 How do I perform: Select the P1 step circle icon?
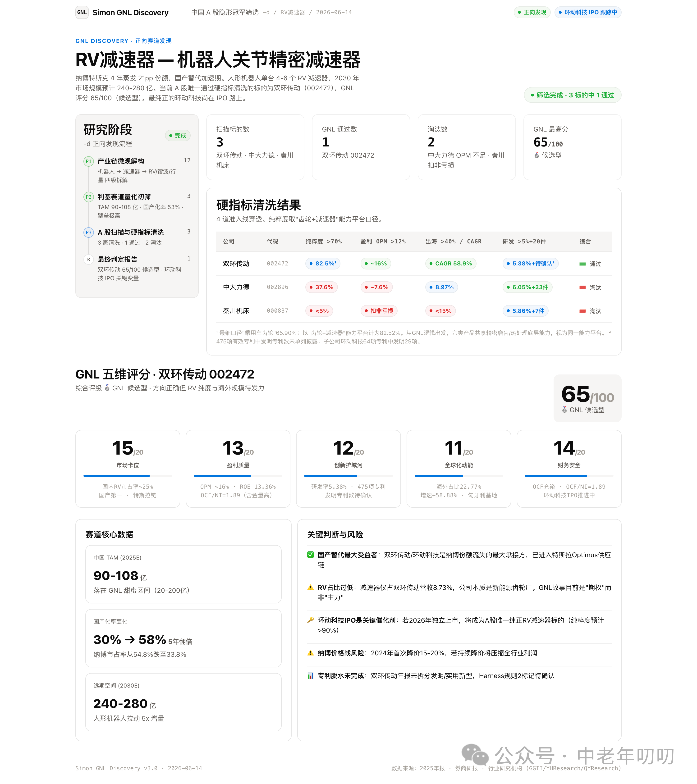[89, 161]
